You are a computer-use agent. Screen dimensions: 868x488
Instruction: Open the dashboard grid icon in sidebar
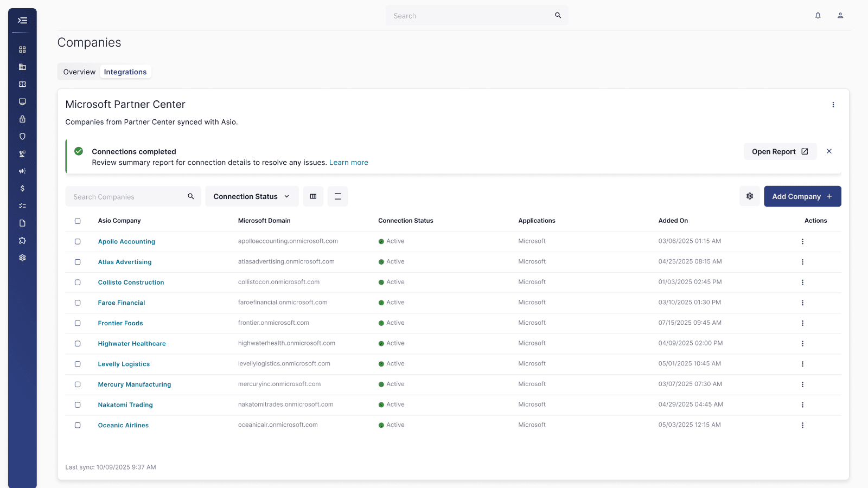click(x=22, y=49)
